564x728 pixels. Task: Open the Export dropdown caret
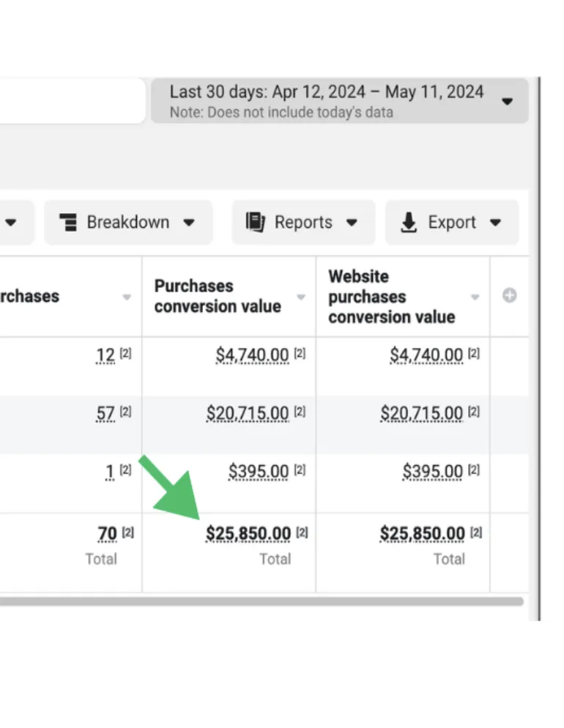point(495,223)
